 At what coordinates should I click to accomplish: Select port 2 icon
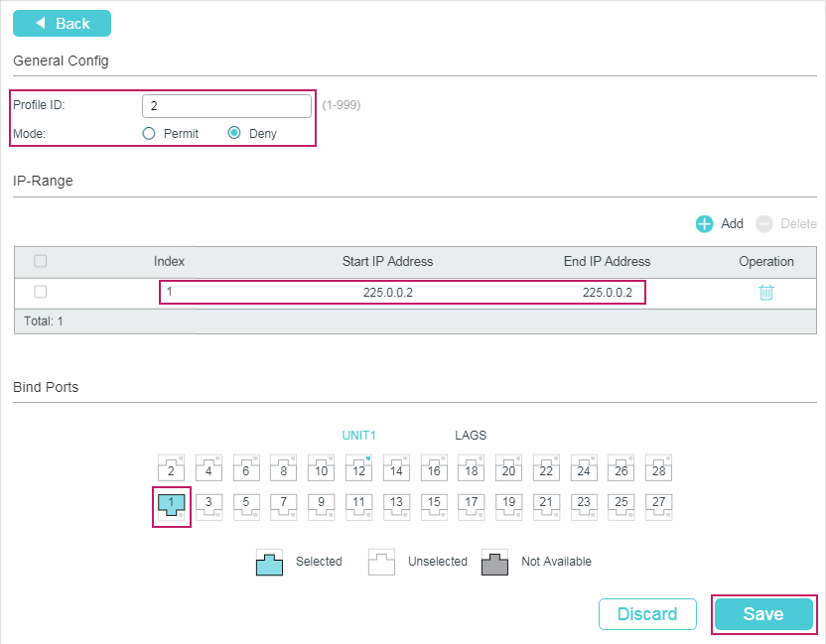click(171, 467)
